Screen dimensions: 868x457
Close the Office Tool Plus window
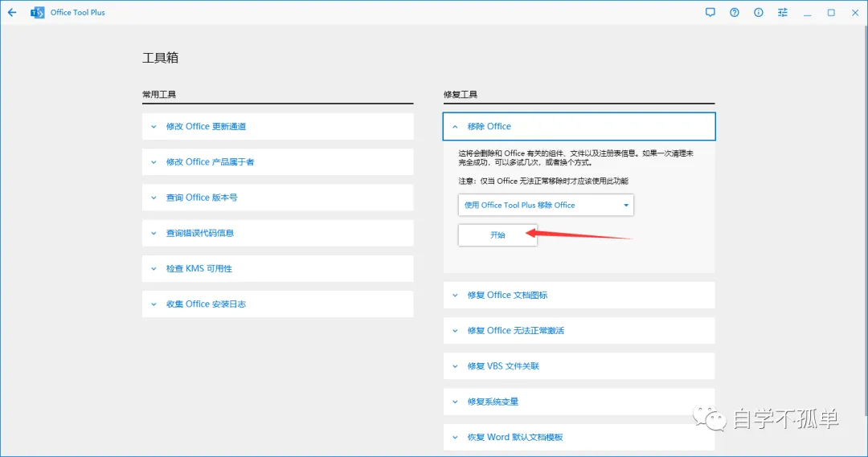pyautogui.click(x=855, y=12)
